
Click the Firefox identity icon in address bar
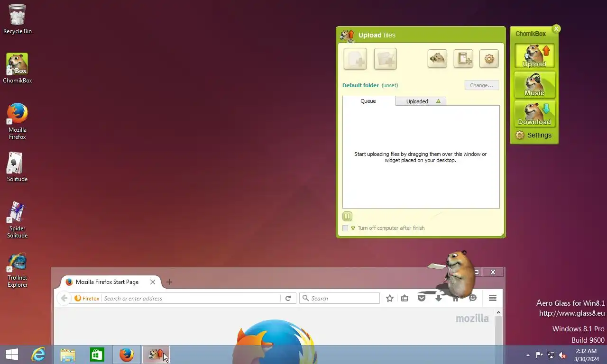pos(87,298)
